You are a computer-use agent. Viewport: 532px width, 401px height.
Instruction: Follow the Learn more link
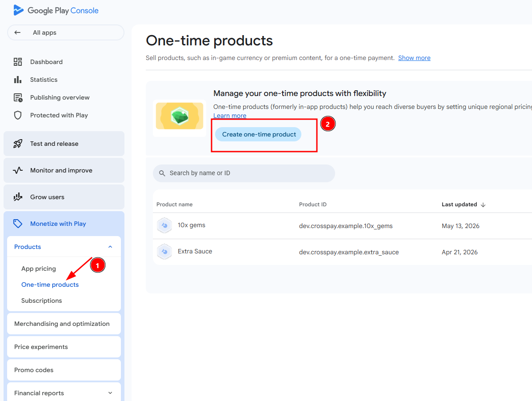coord(230,116)
